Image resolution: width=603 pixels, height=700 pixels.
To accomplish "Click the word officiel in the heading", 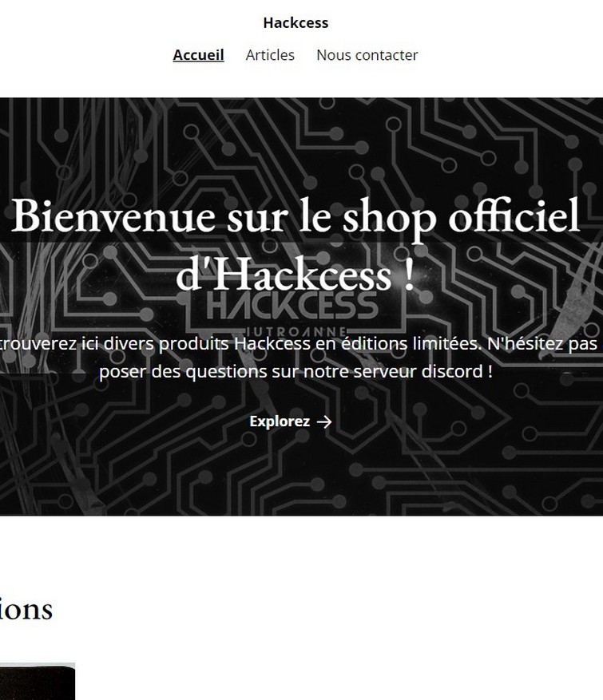I will click(514, 216).
